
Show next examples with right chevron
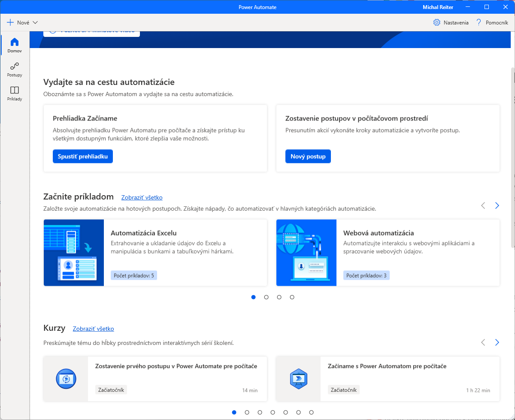[x=497, y=205]
